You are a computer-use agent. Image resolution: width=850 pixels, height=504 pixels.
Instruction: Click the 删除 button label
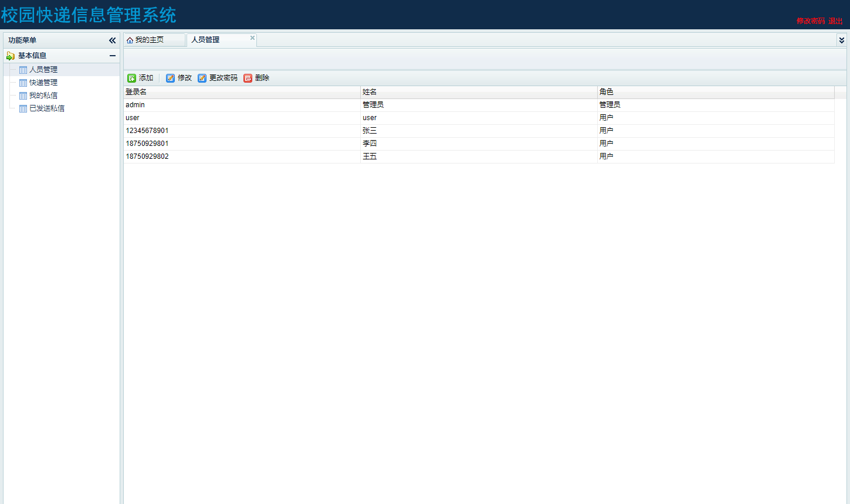tap(262, 78)
